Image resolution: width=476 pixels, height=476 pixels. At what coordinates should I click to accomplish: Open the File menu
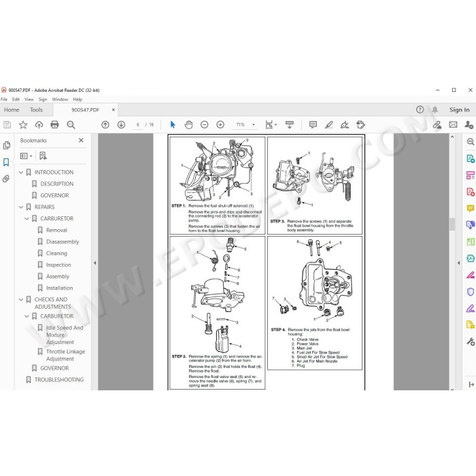[4, 99]
